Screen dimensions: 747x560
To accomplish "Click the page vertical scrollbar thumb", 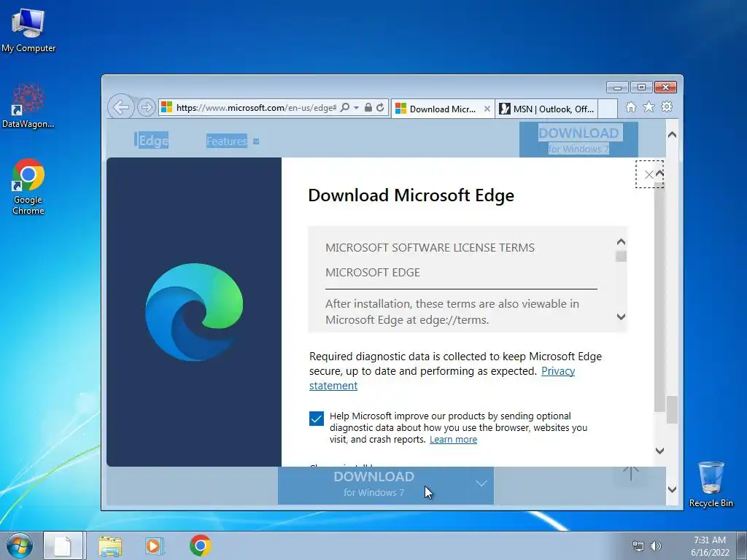I will (672, 410).
